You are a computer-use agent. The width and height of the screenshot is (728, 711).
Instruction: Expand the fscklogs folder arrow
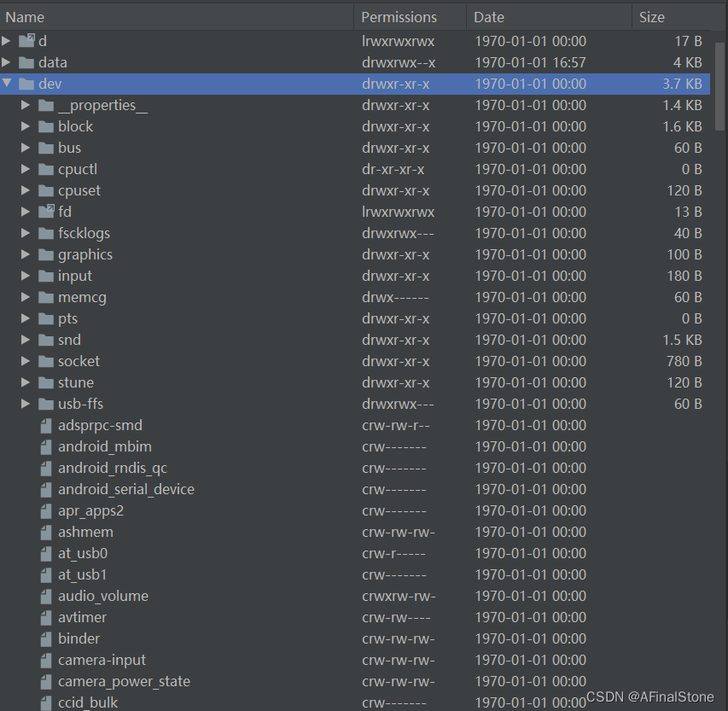coord(26,233)
